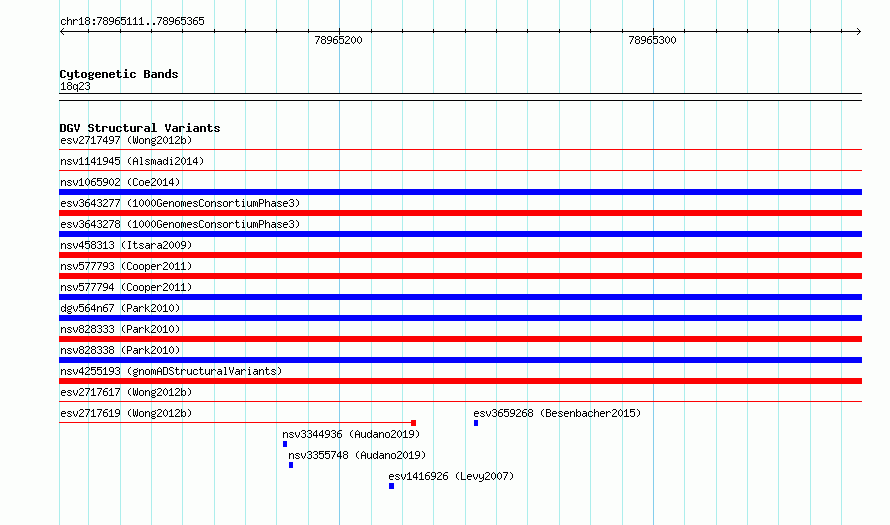
Task: Select nsv3344936 (Audano2019) label
Action: pyautogui.click(x=351, y=434)
